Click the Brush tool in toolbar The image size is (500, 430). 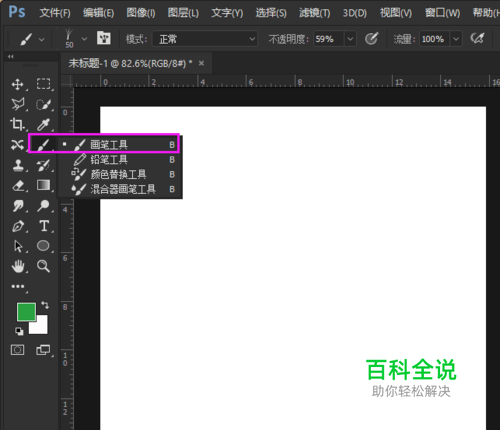click(43, 145)
